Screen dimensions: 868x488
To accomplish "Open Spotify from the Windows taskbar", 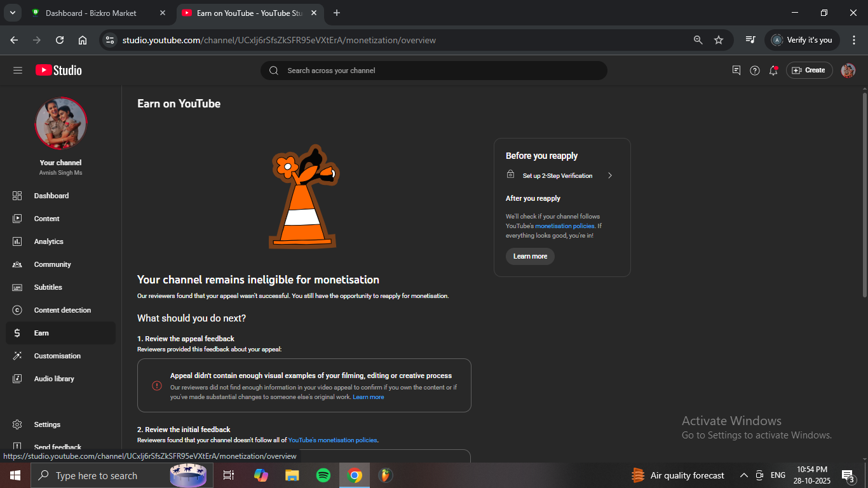I will 323,475.
